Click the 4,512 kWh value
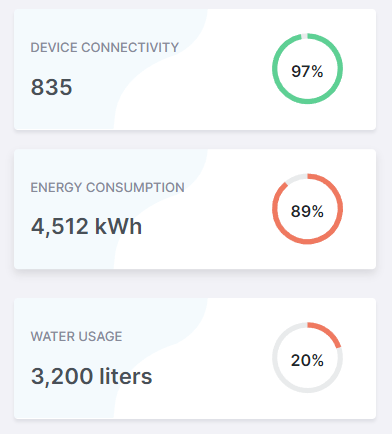This screenshot has width=392, height=434. pyautogui.click(x=86, y=227)
